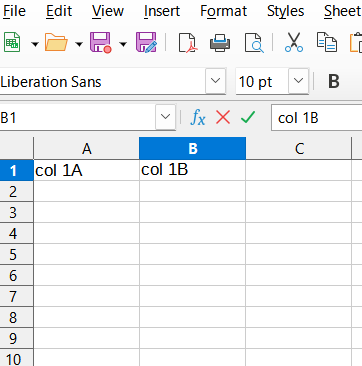
Task: Select column C header
Action: click(x=299, y=148)
